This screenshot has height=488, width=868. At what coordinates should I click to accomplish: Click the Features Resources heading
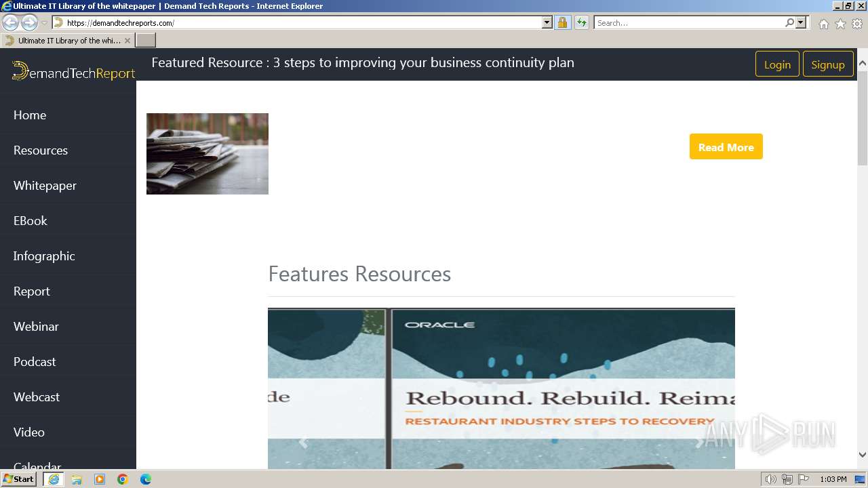tap(359, 274)
